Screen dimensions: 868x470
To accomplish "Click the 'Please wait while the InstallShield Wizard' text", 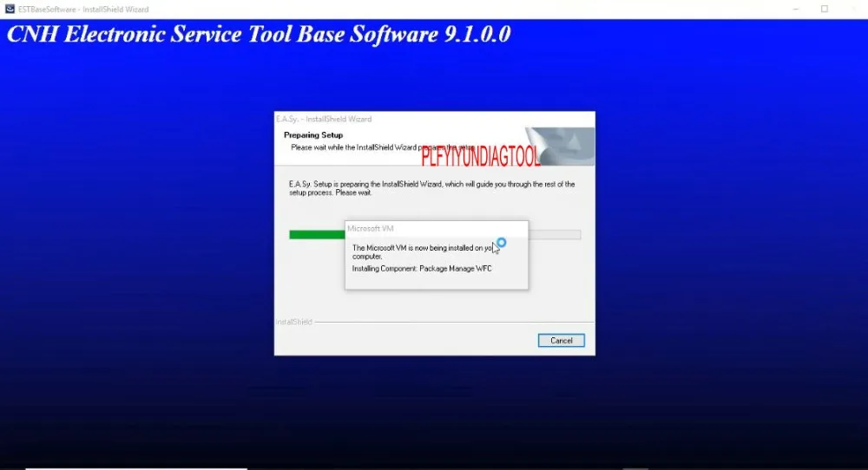I will [x=383, y=147].
